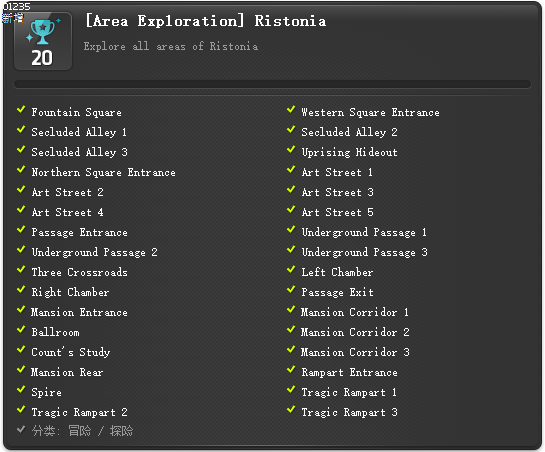Open the 探险 subcategory link
The width and height of the screenshot is (545, 452).
(121, 431)
